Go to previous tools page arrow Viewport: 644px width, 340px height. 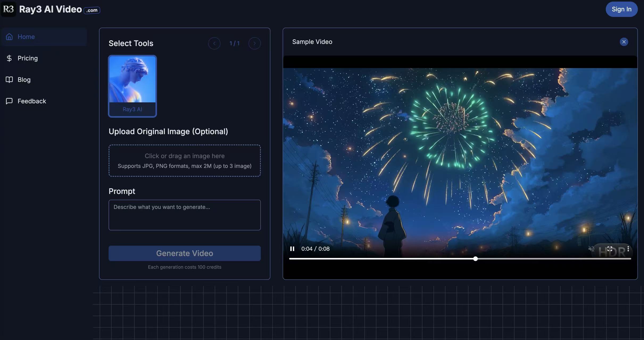pyautogui.click(x=214, y=43)
